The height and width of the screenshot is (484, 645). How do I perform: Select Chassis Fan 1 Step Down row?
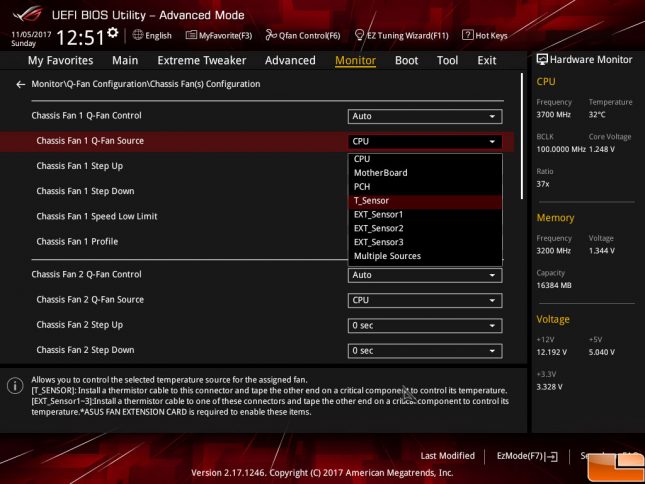point(174,191)
